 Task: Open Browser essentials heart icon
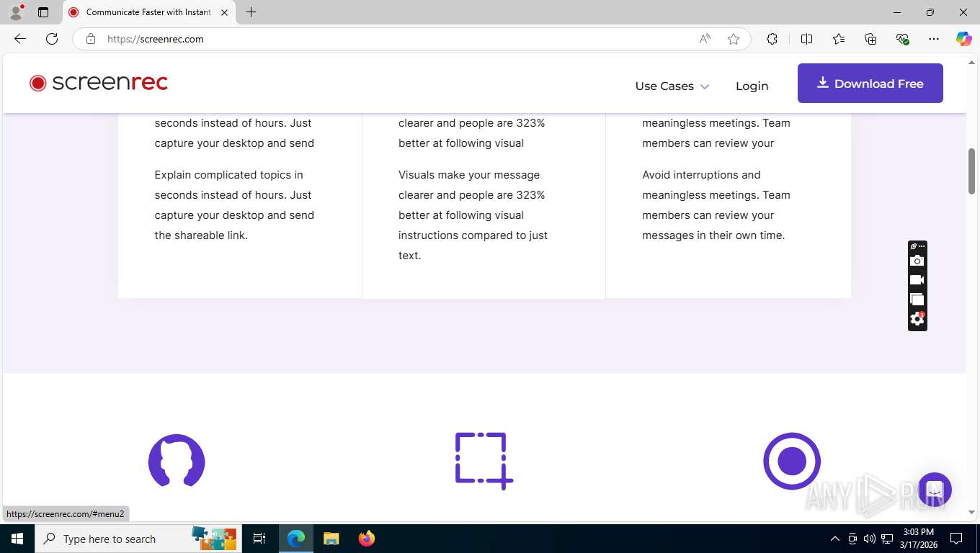tap(902, 39)
